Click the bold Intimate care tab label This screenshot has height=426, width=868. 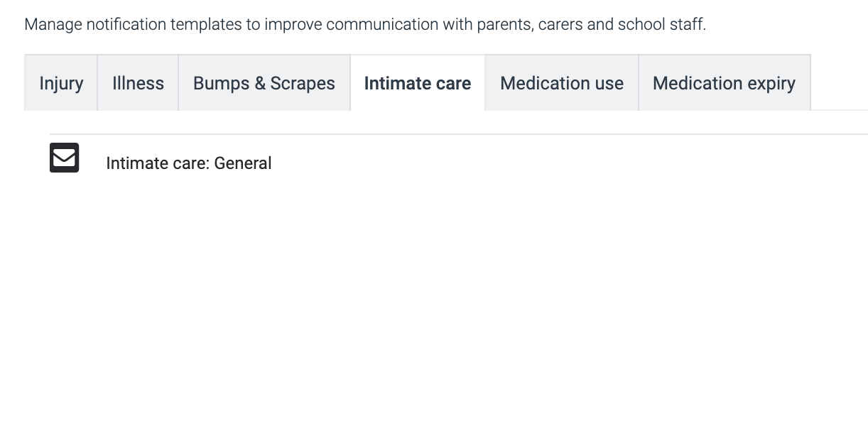click(418, 83)
